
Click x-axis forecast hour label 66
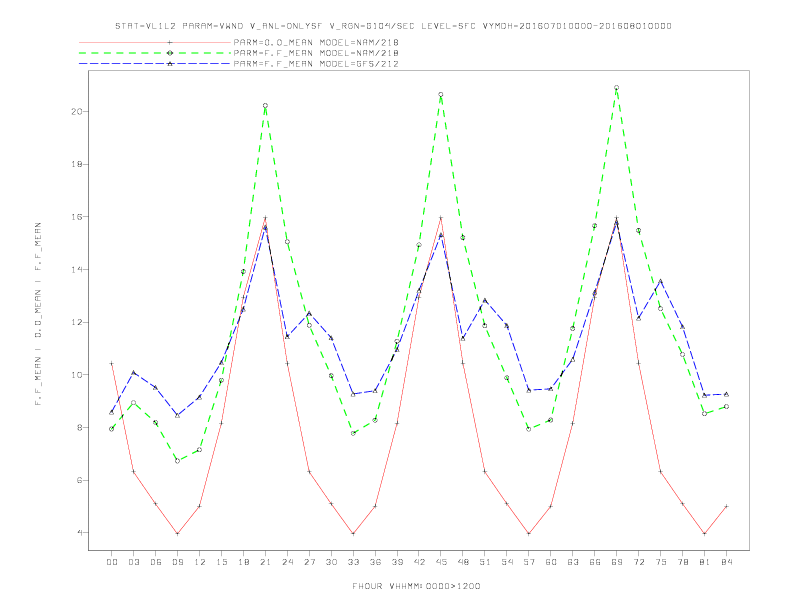pos(595,562)
